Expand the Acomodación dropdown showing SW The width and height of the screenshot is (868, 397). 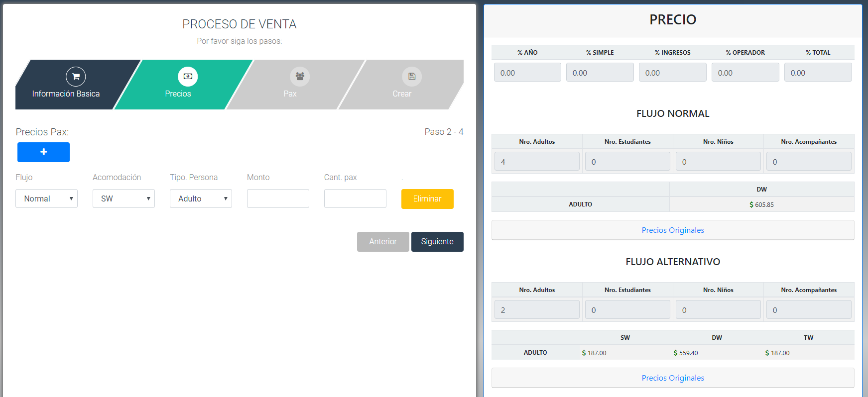pos(124,198)
